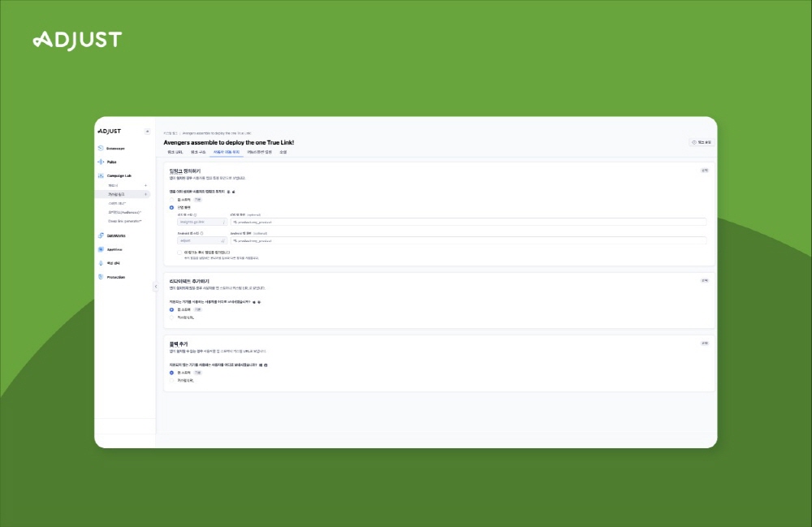The width and height of the screenshot is (812, 527).
Task: Click the iOS app scheme field showing insights.go.link
Action: click(202, 222)
